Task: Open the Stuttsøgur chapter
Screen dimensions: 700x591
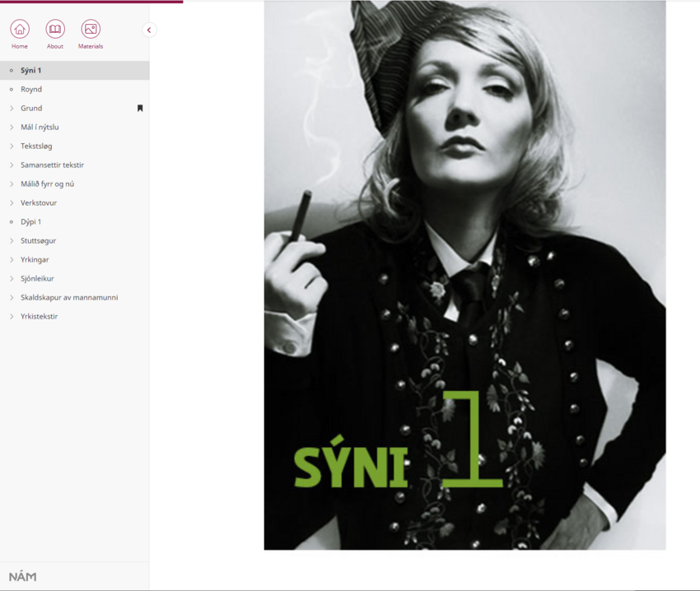Action: 39,240
